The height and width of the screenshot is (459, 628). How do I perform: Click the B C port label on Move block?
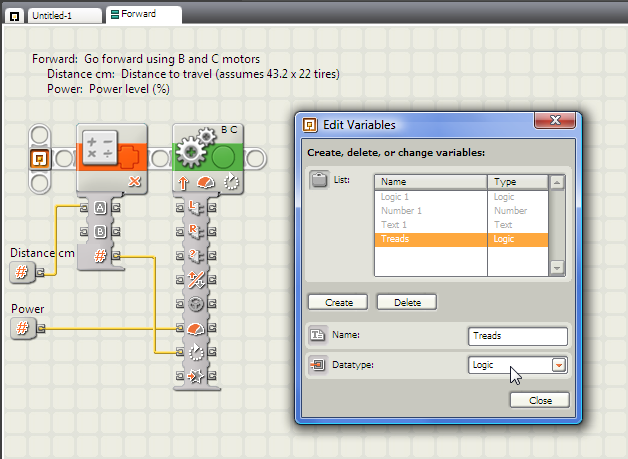[x=229, y=130]
